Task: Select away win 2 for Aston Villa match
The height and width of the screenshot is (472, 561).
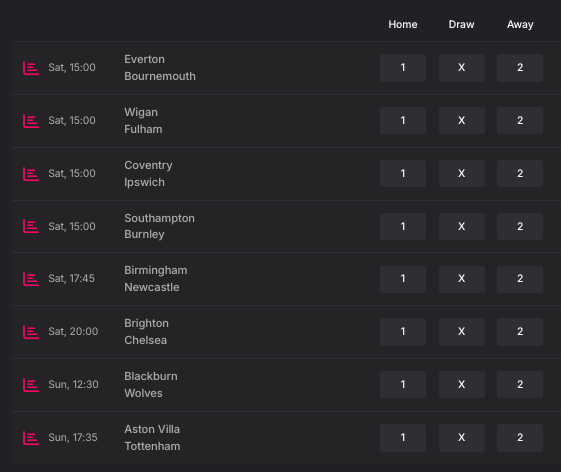Action: [x=520, y=438]
